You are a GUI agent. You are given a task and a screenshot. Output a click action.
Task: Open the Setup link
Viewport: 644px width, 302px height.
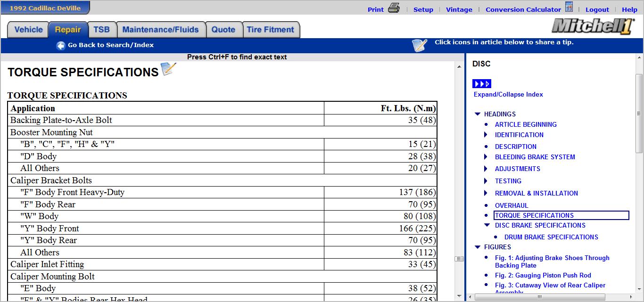[x=423, y=9]
